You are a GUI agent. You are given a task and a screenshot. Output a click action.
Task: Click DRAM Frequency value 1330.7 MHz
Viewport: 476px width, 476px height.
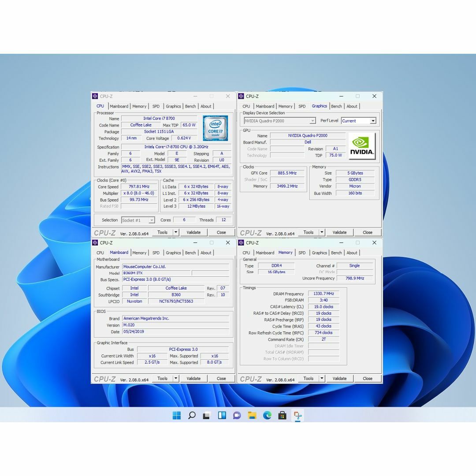(x=324, y=294)
